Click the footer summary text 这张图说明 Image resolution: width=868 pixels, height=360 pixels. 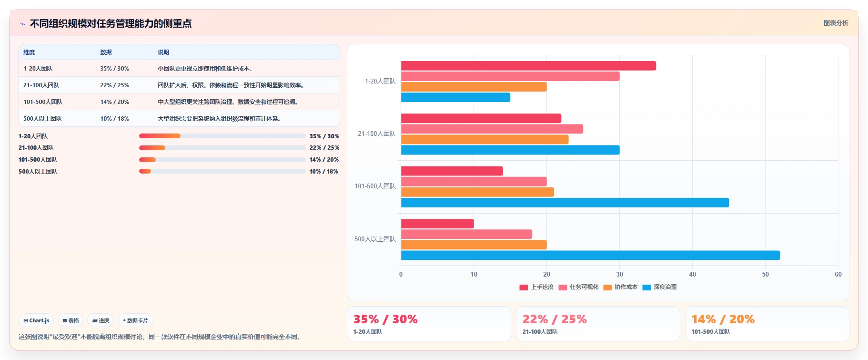coord(160,337)
